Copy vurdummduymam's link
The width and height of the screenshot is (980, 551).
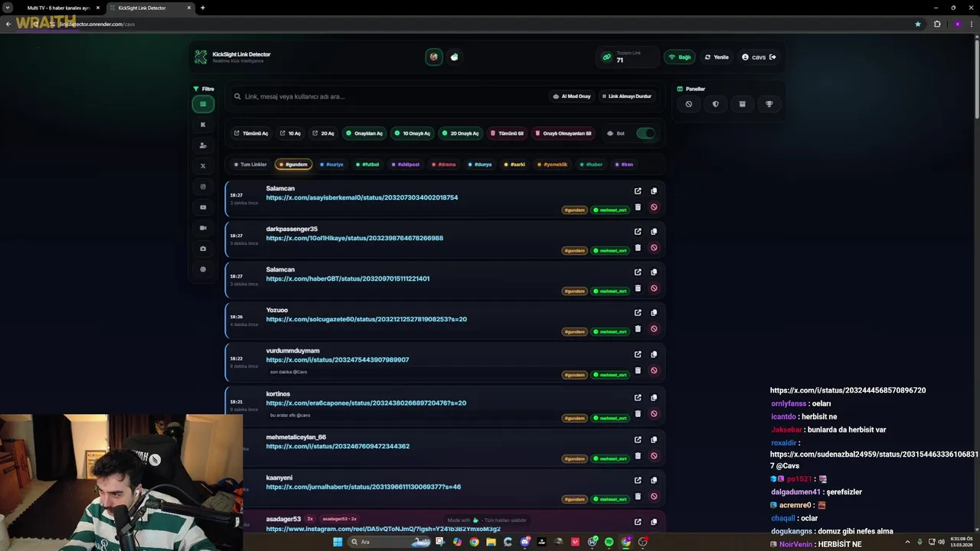(x=654, y=354)
